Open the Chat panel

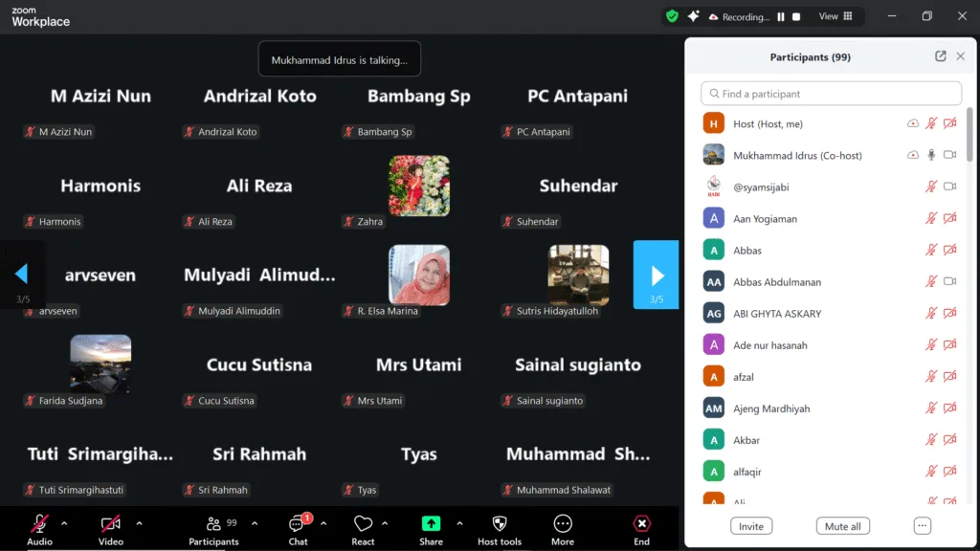pos(298,524)
